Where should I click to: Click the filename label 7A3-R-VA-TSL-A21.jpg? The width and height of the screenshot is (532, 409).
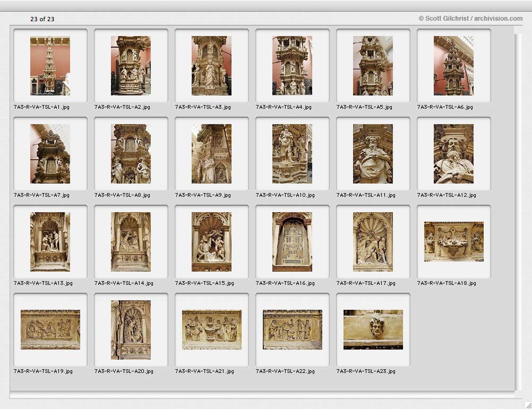coord(204,371)
